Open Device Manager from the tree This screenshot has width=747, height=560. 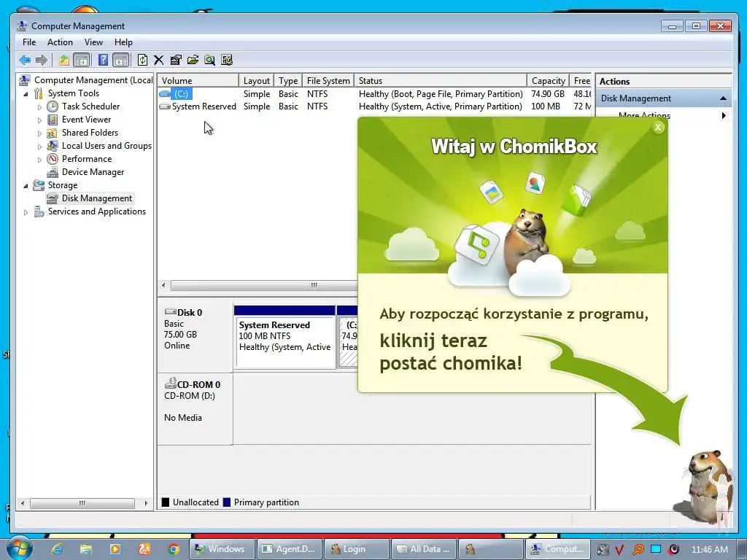(x=93, y=172)
